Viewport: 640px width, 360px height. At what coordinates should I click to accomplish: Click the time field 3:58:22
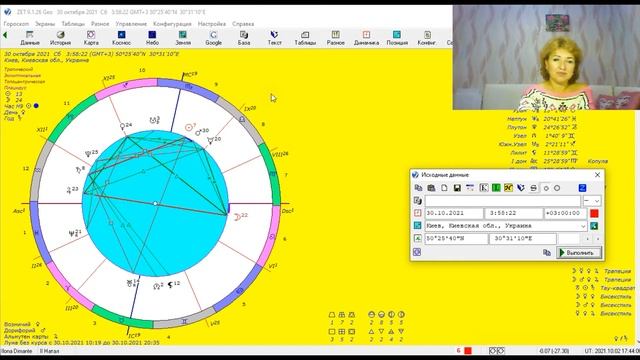point(513,213)
